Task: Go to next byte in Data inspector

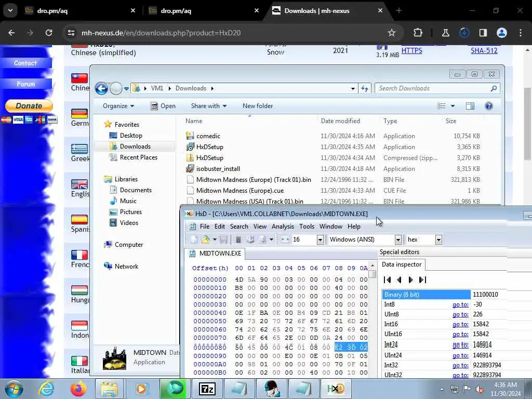Action: (x=410, y=280)
